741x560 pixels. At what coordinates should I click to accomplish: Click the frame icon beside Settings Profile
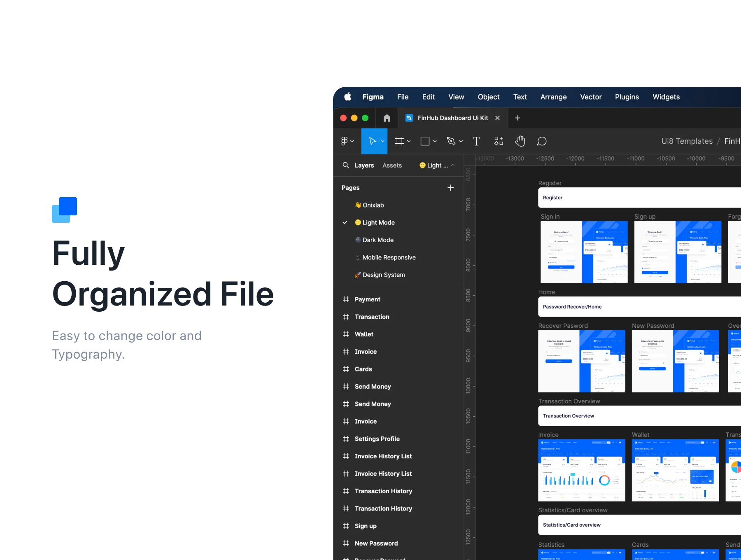[x=346, y=439]
